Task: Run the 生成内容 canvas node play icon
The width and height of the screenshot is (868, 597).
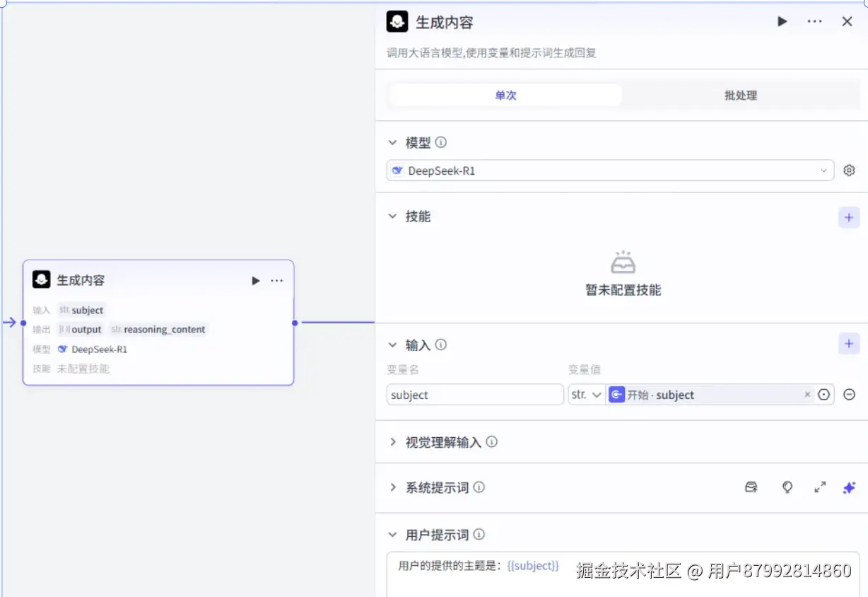Action: [x=255, y=281]
